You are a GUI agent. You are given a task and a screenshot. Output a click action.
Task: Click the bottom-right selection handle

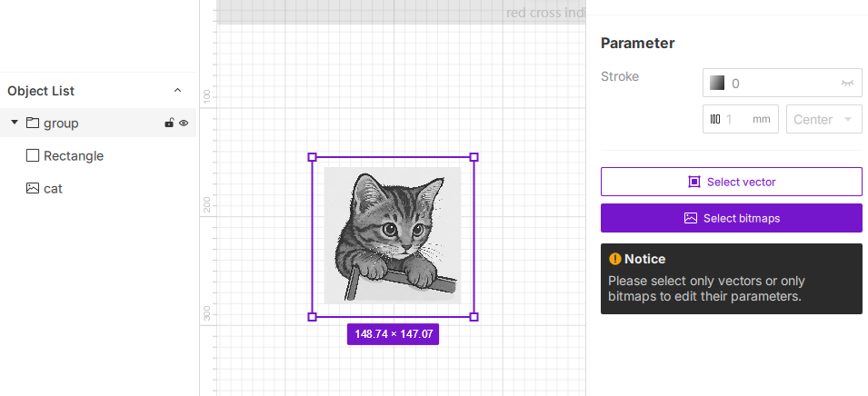[x=474, y=316]
